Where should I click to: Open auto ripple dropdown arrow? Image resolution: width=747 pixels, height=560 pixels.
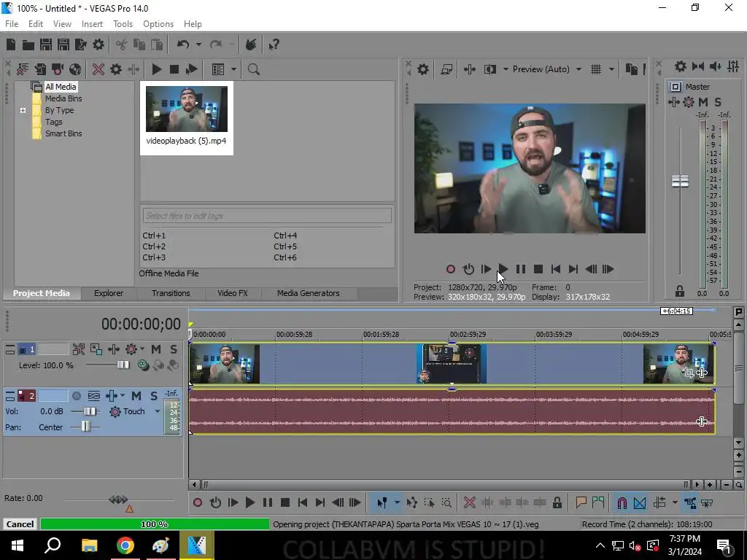tap(675, 502)
